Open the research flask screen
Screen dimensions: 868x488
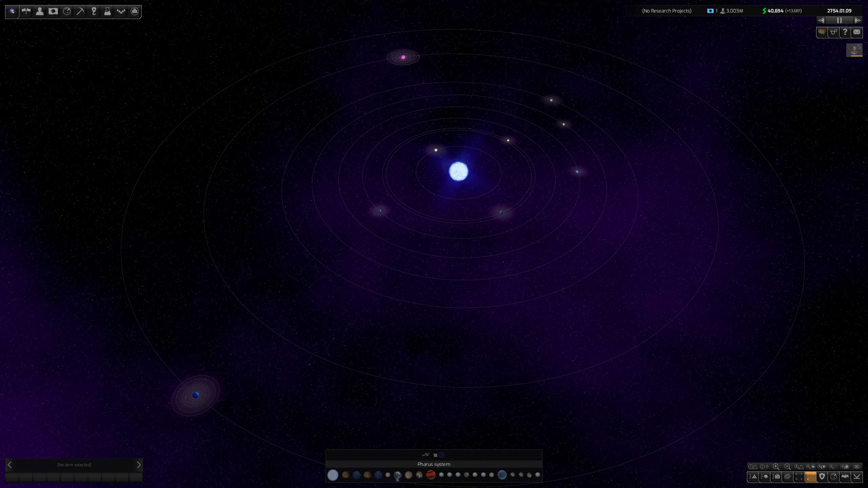tap(107, 11)
